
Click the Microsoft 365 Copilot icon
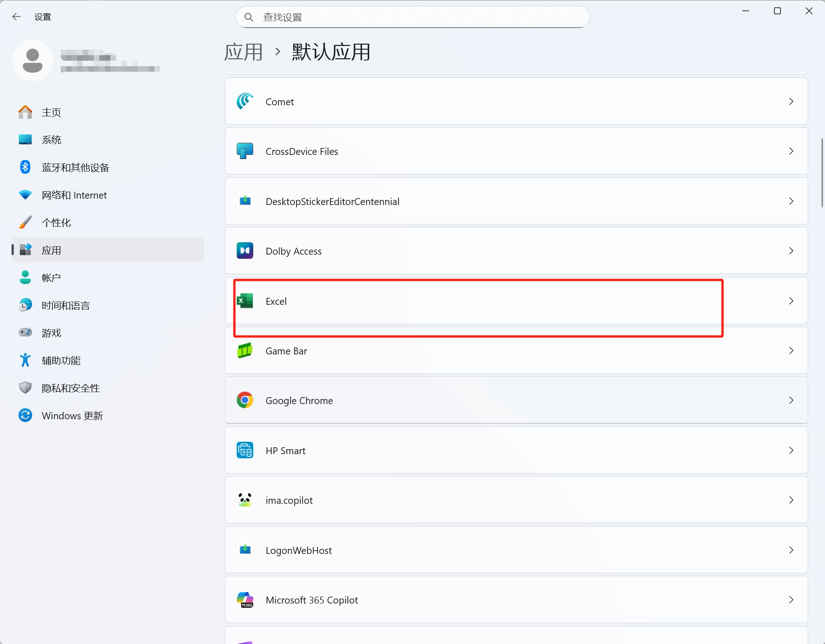click(x=245, y=599)
